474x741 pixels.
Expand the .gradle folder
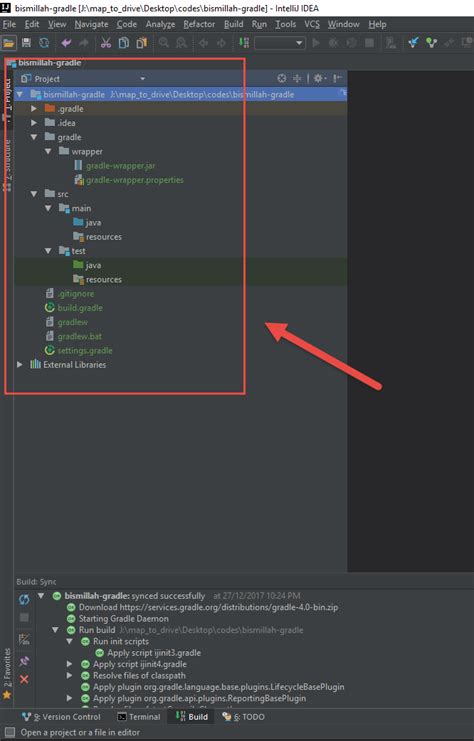tap(34, 109)
